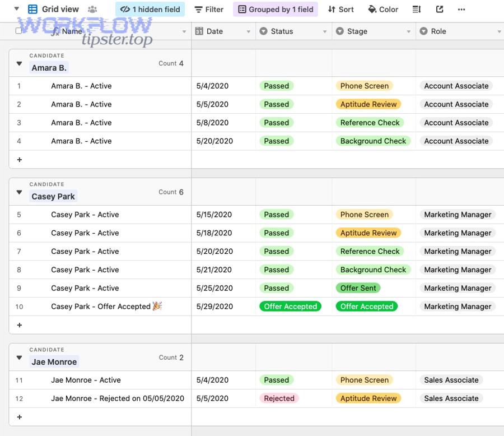Click the Date field calendar icon

point(199,31)
